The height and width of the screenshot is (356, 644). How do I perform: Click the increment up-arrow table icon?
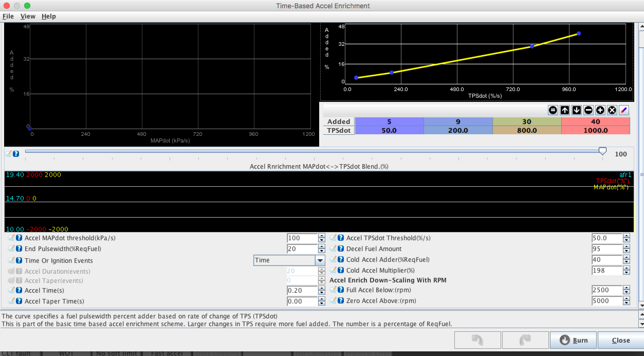pyautogui.click(x=565, y=110)
